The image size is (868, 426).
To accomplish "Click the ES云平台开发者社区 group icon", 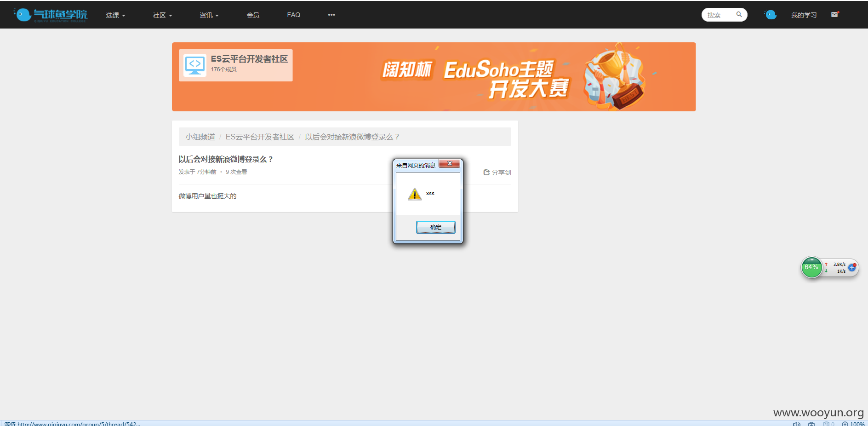I will 195,65.
